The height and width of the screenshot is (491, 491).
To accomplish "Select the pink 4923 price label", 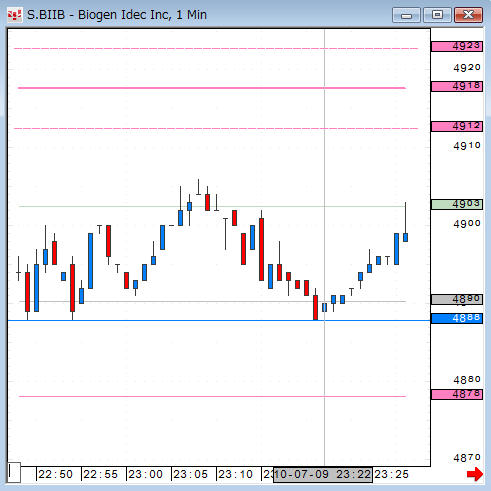I will tap(457, 46).
